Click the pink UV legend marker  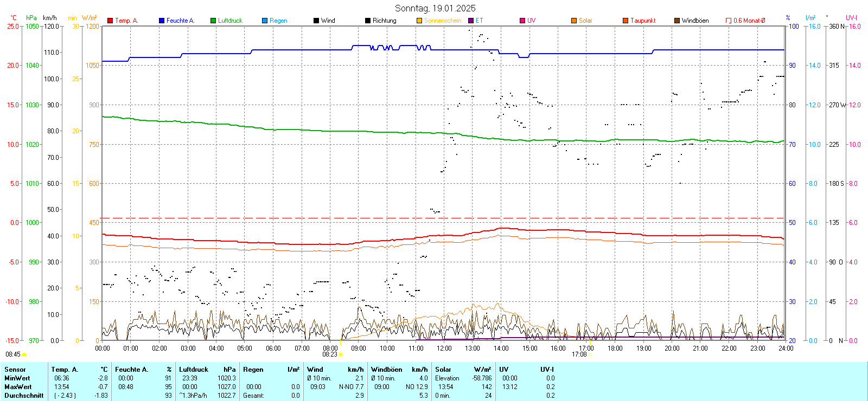[522, 21]
